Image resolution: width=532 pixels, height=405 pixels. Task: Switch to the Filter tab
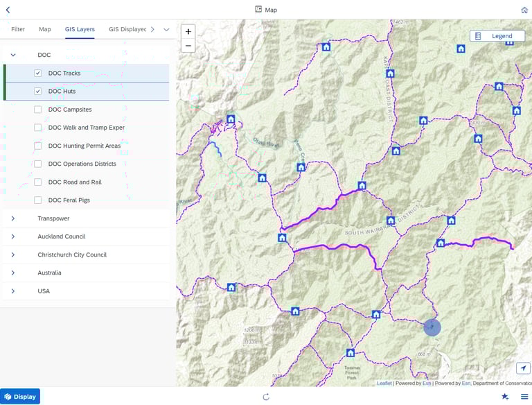[x=18, y=29]
